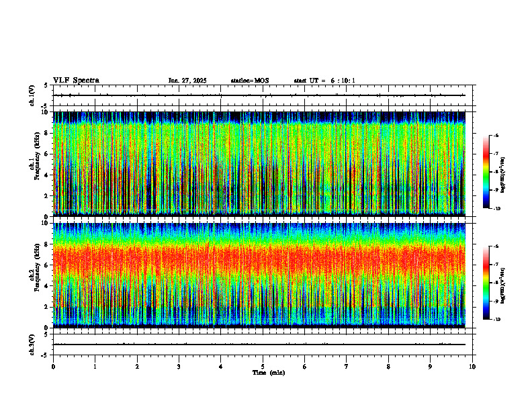Click the "6" kHz tick of ch.1 plot

47,154
